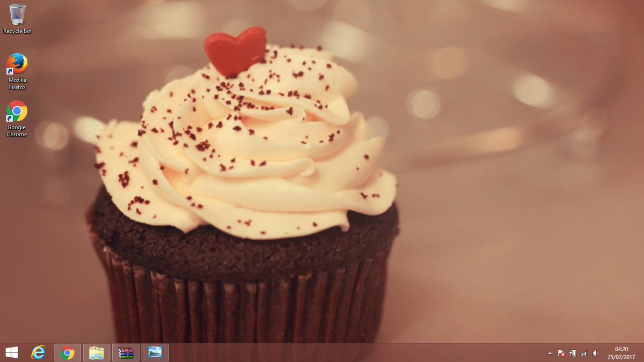Open the Windows Start button
644x362 pixels.
point(11,352)
